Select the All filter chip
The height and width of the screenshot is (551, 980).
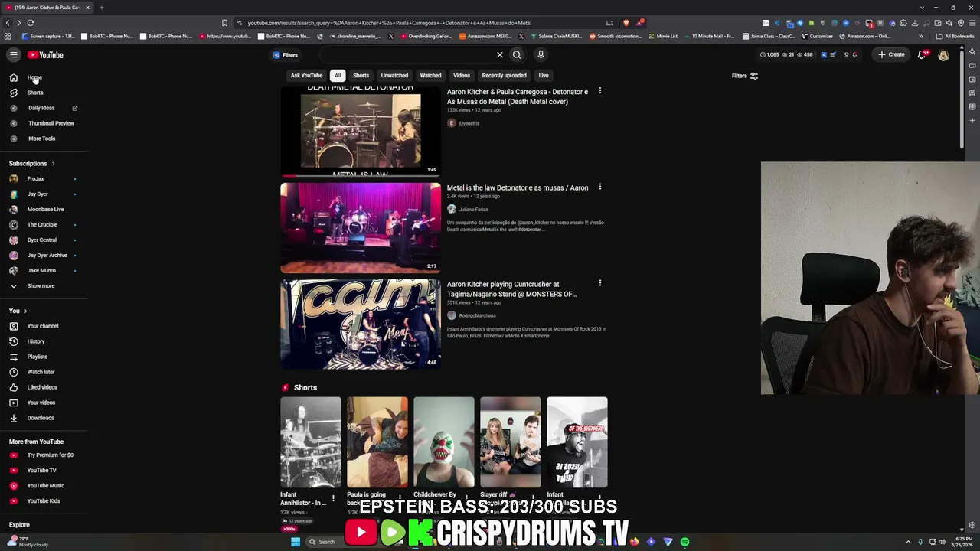click(338, 76)
